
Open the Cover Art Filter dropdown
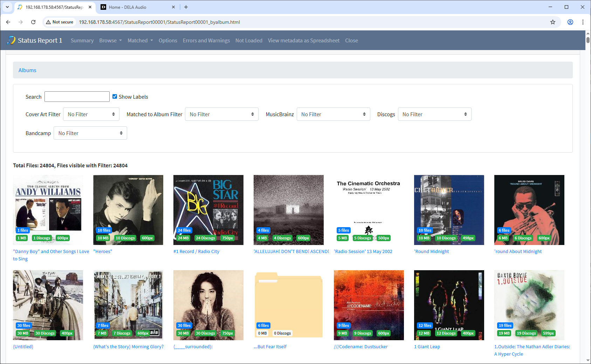click(x=91, y=114)
